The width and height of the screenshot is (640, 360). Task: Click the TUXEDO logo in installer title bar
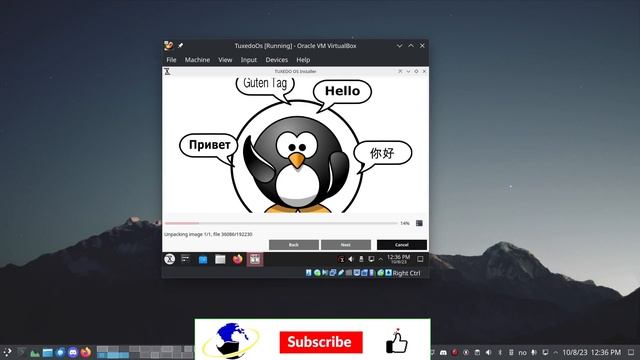[x=167, y=71]
